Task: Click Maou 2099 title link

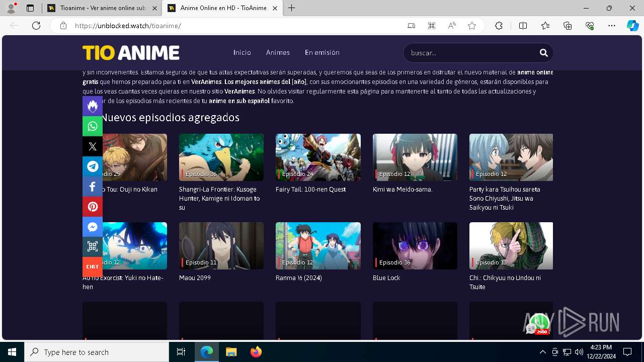Action: pos(195,278)
